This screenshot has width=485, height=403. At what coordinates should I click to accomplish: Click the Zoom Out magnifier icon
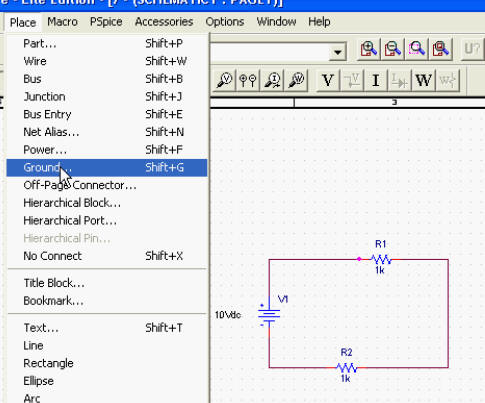coord(392,50)
